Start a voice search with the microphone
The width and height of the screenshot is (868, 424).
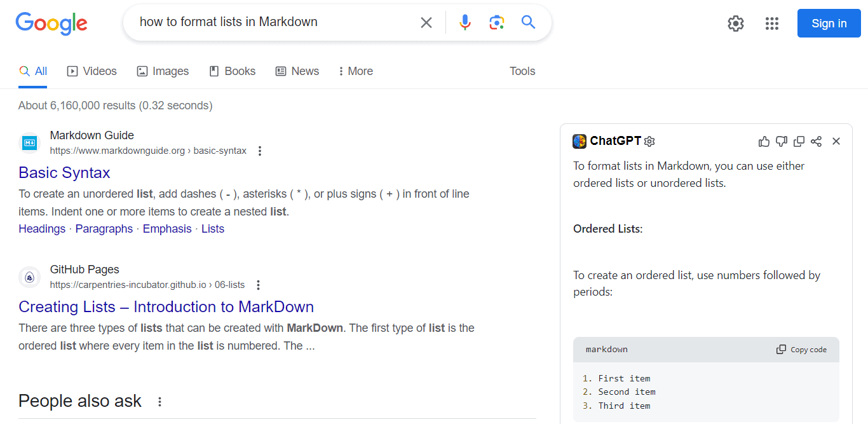tap(465, 22)
